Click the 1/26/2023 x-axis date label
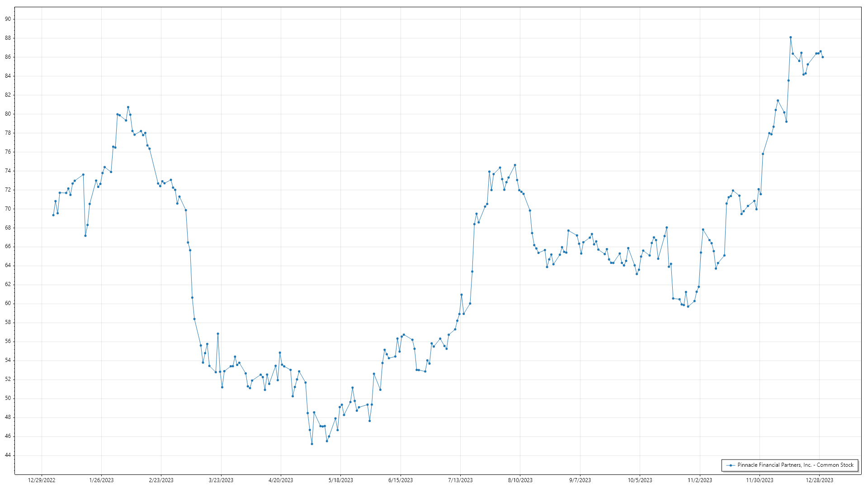 101,480
